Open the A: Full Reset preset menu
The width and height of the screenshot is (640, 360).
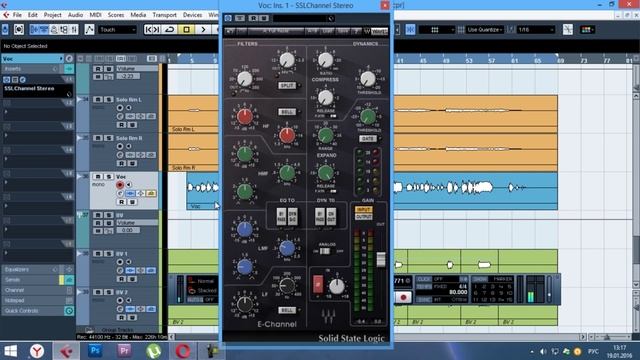276,31
